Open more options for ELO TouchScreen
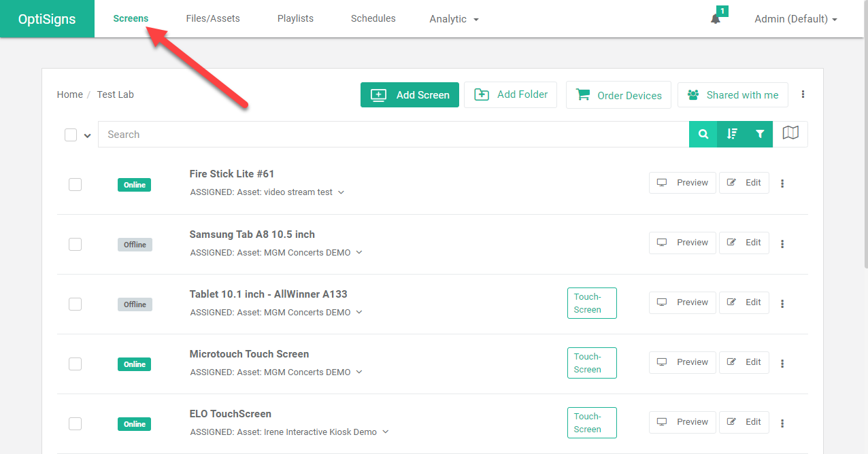 [x=782, y=423]
